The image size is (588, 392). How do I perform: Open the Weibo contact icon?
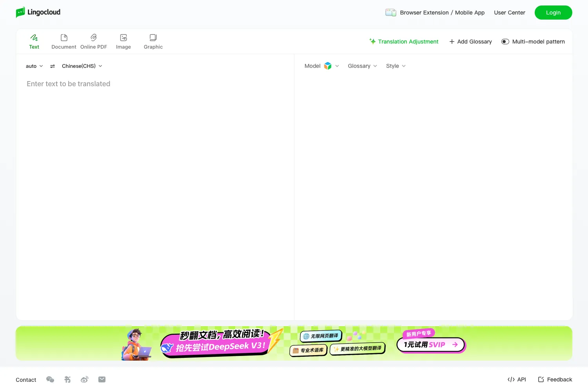(x=85, y=379)
